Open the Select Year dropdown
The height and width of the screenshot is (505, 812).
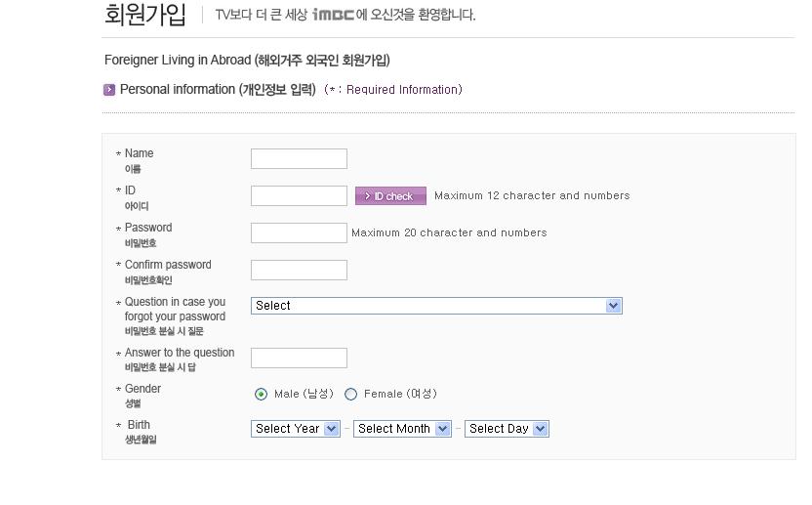[295, 429]
